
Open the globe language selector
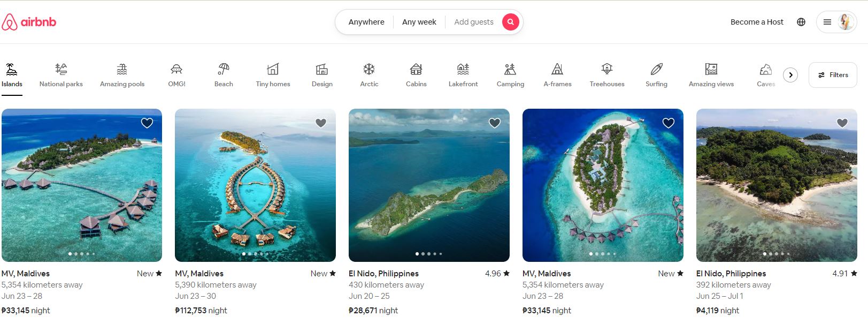click(801, 22)
